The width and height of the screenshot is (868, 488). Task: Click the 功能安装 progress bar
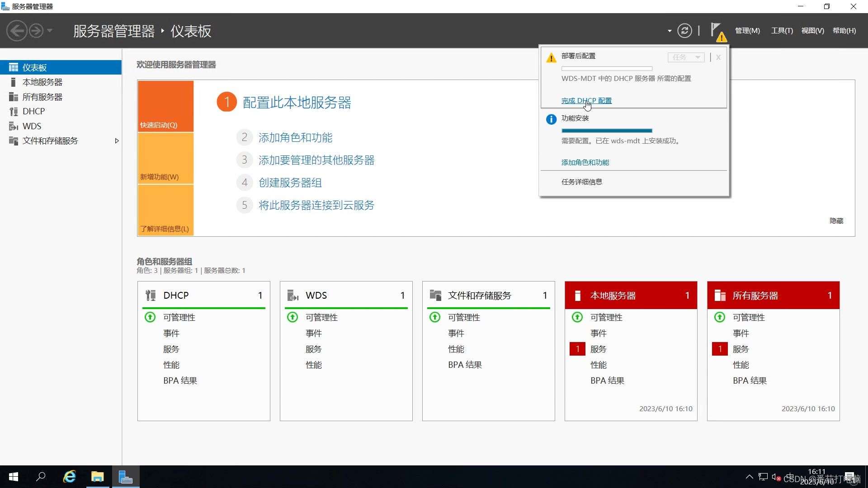tap(607, 131)
